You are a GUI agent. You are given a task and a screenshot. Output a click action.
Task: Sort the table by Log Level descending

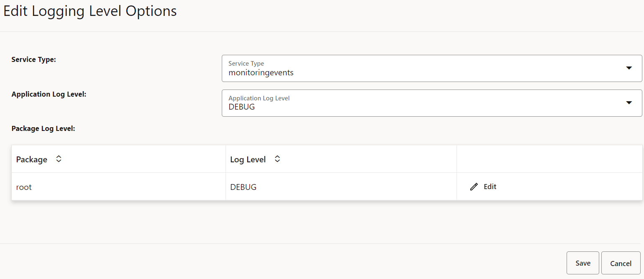coord(277,159)
